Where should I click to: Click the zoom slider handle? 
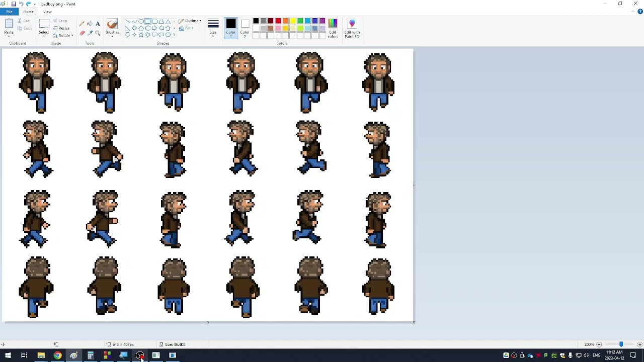click(x=621, y=344)
